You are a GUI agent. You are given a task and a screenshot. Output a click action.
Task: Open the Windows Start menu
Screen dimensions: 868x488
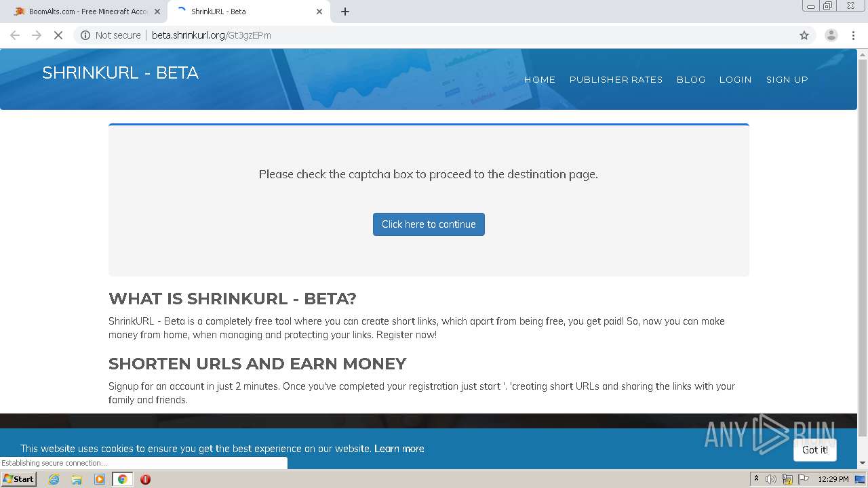click(18, 479)
